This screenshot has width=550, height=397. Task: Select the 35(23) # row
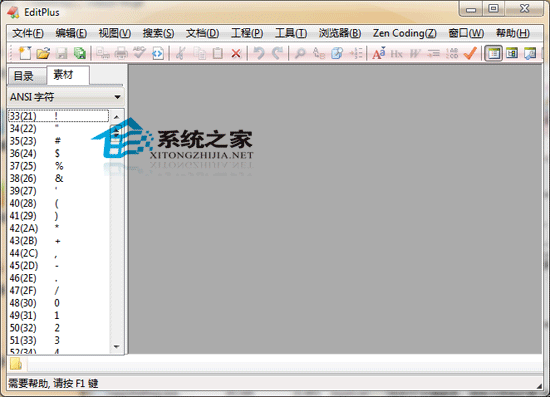(x=58, y=141)
